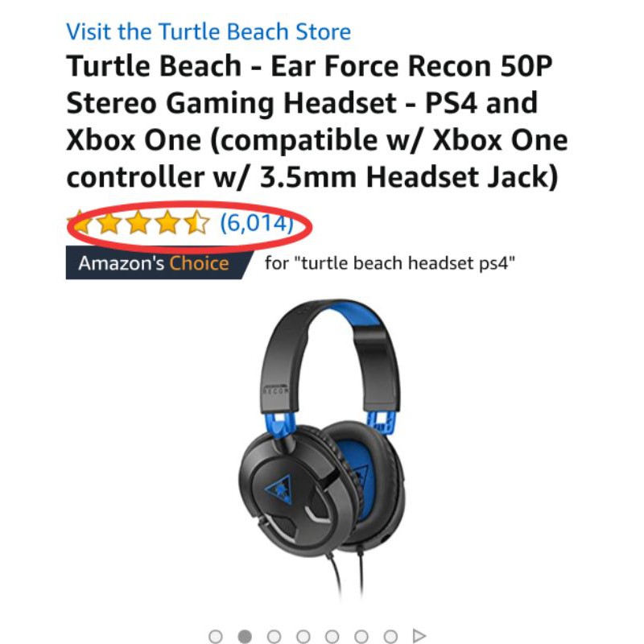Select the filled active carousel dot
The height and width of the screenshot is (644, 644).
pyautogui.click(x=245, y=637)
